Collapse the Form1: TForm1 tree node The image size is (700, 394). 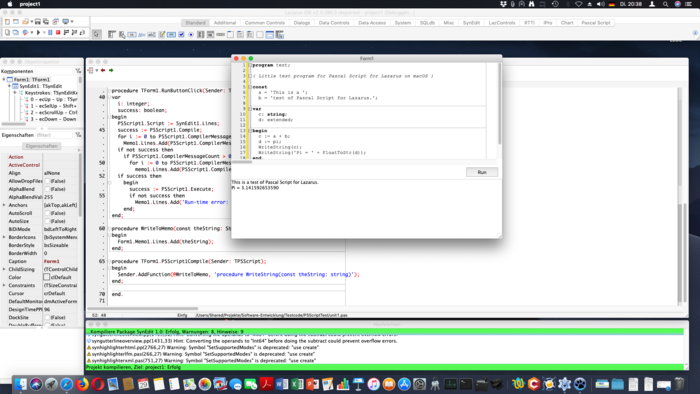click(4, 79)
